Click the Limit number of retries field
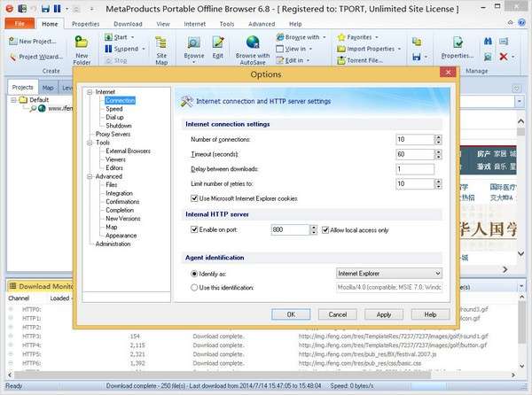This screenshot has width=532, height=395. click(415, 183)
